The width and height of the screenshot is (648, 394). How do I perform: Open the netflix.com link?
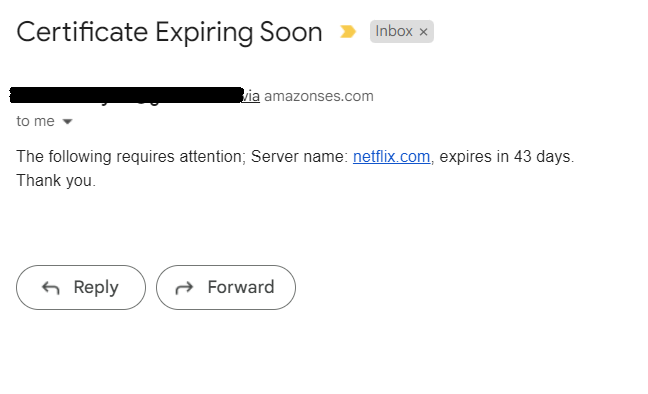(391, 157)
